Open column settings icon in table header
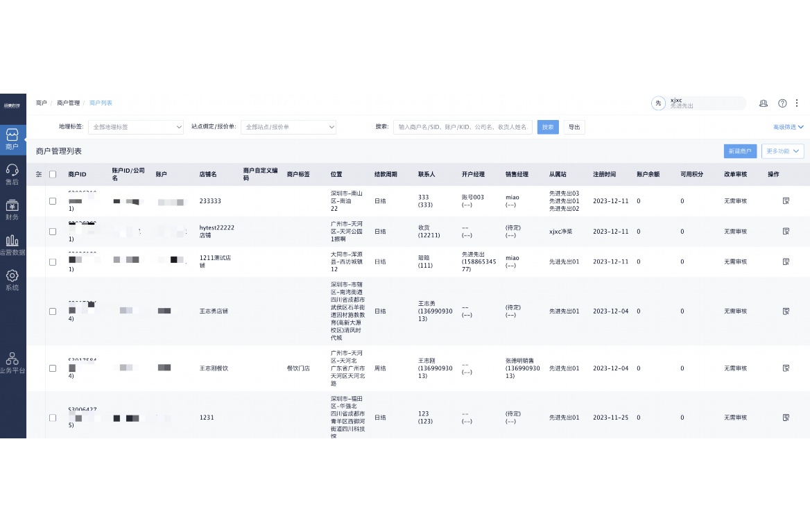This screenshot has width=810, height=532. (x=39, y=174)
